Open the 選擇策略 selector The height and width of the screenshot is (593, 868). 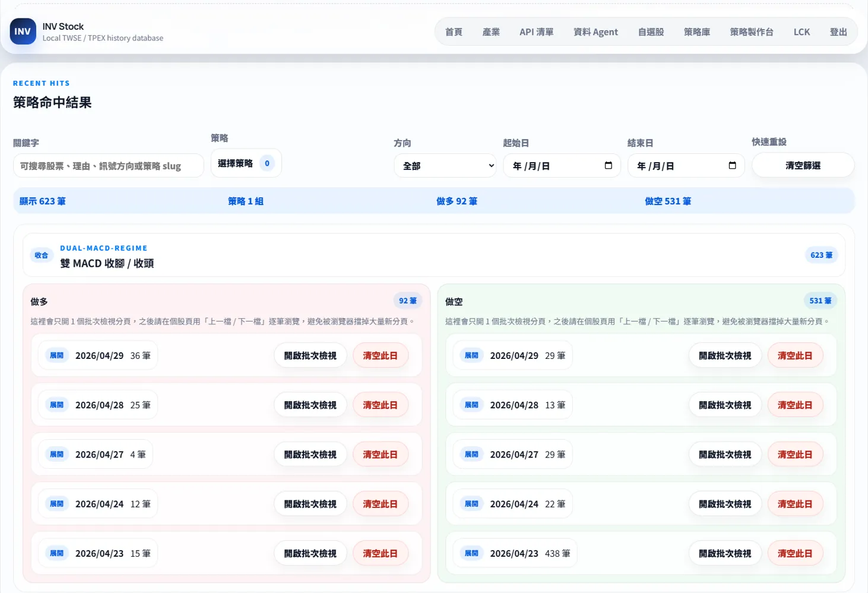pyautogui.click(x=246, y=163)
